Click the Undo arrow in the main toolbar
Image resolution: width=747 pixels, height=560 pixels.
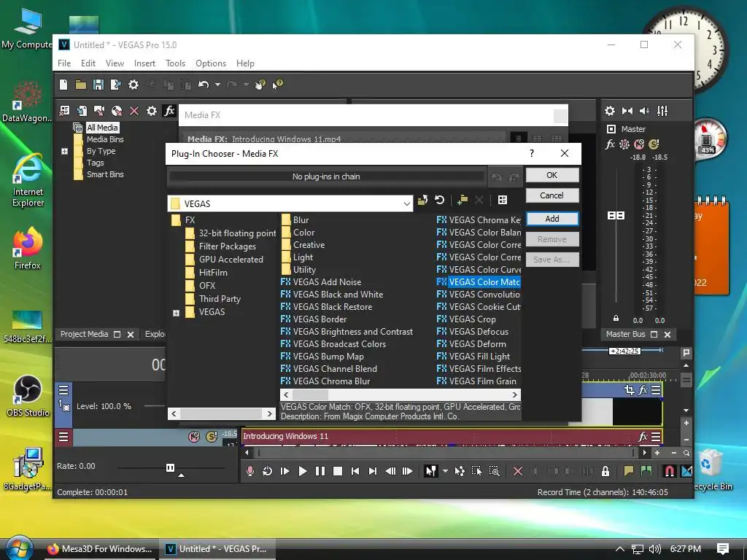204,85
